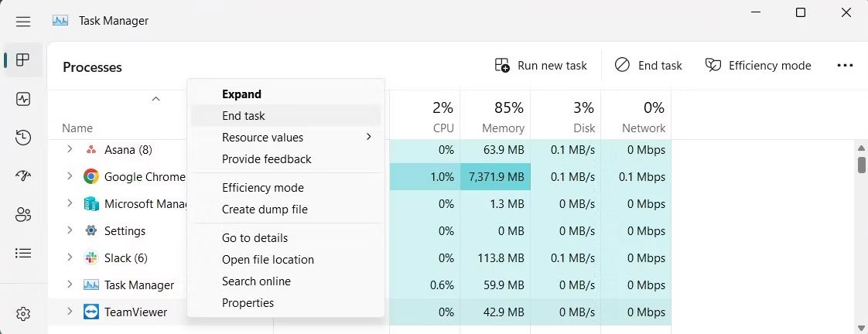
Task: Open the App history sidebar icon
Action: pos(22,138)
